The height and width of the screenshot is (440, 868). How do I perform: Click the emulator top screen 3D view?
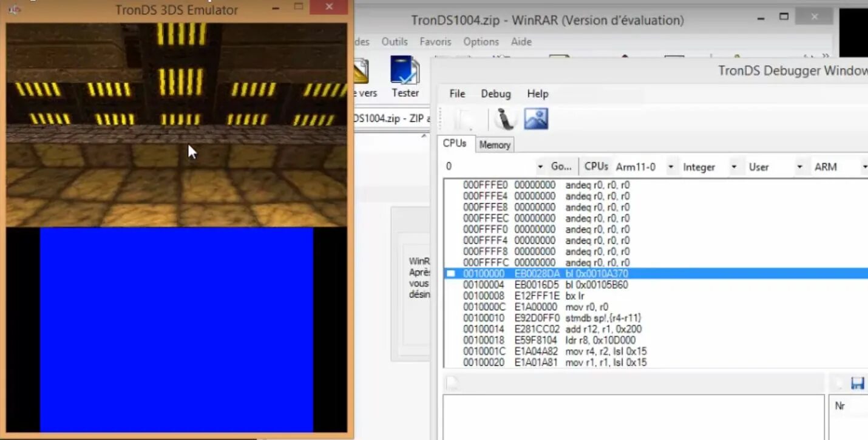click(177, 125)
